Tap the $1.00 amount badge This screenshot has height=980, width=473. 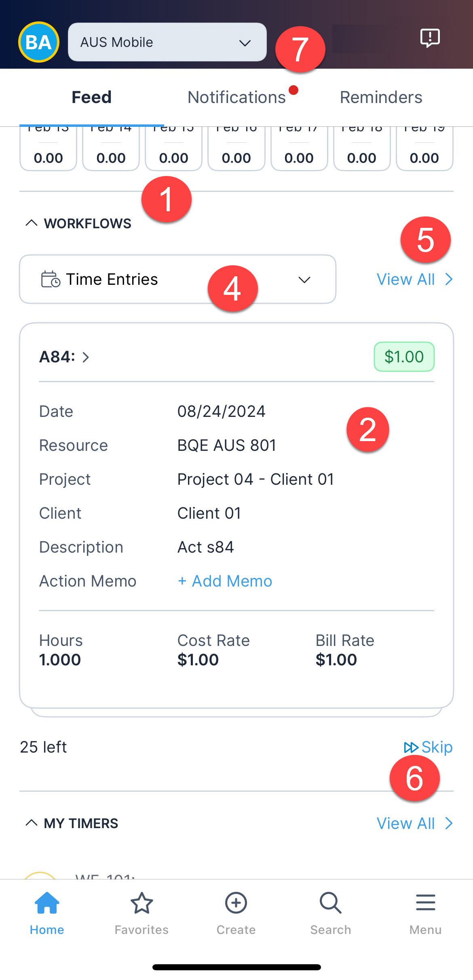click(404, 357)
